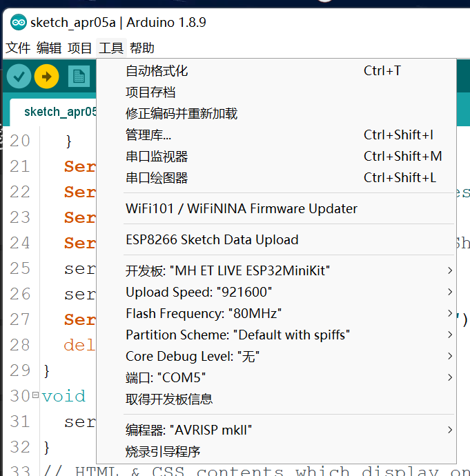Click line number 20 in gutter
The image size is (470, 476).
[20, 141]
